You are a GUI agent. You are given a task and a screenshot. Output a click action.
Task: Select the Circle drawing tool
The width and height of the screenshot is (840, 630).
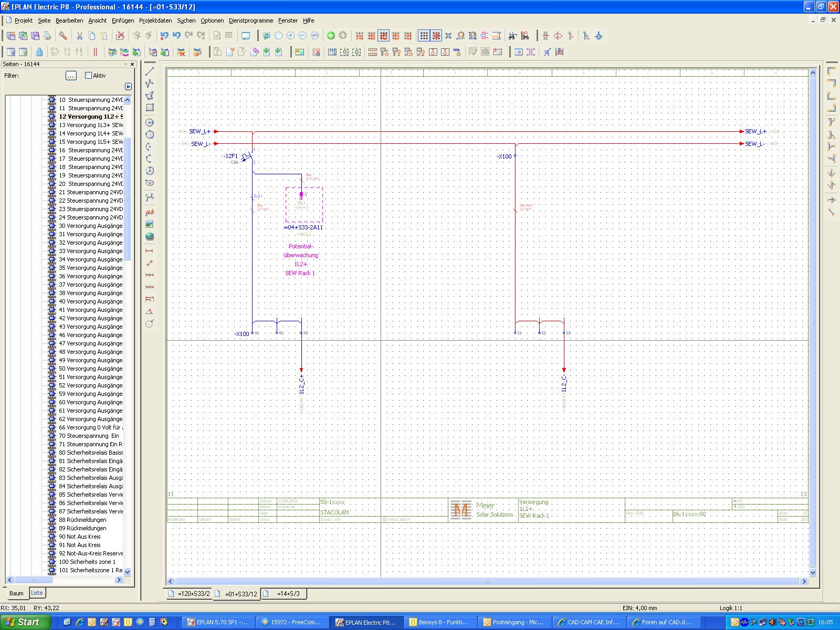click(x=150, y=122)
